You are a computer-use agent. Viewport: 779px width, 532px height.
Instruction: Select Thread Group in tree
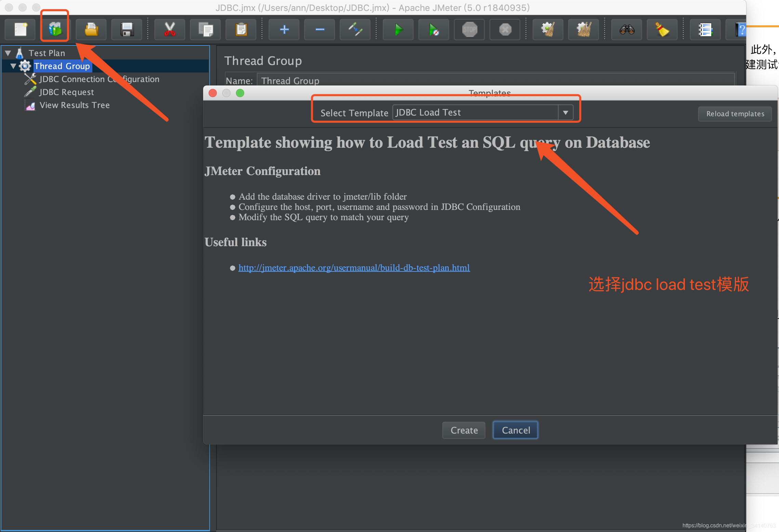62,66
